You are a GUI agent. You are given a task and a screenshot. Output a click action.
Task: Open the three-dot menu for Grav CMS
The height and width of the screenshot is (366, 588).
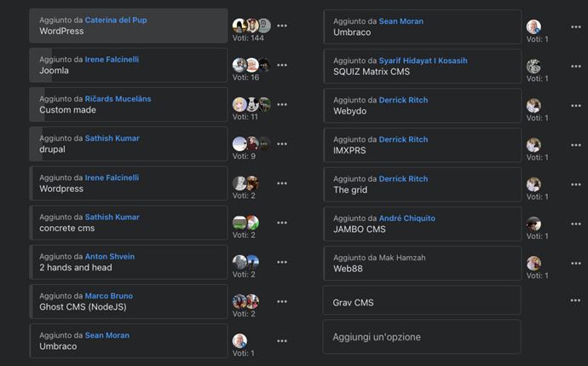tap(575, 300)
